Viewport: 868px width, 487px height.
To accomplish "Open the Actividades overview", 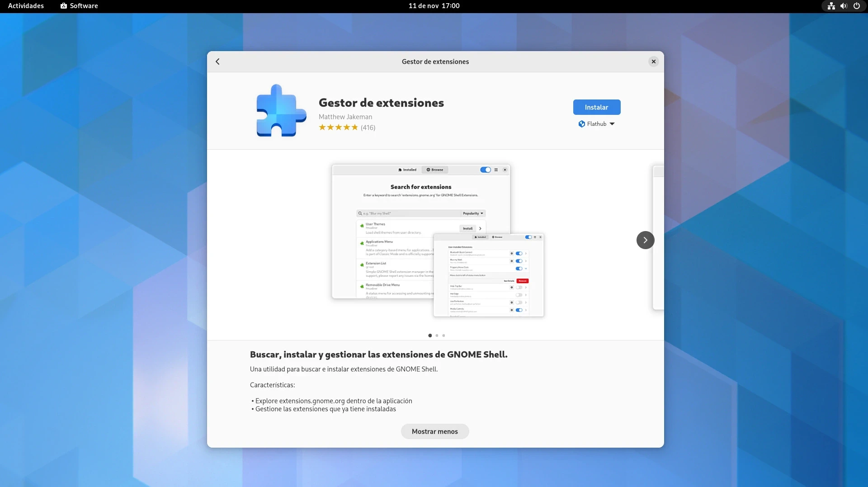I will (26, 6).
